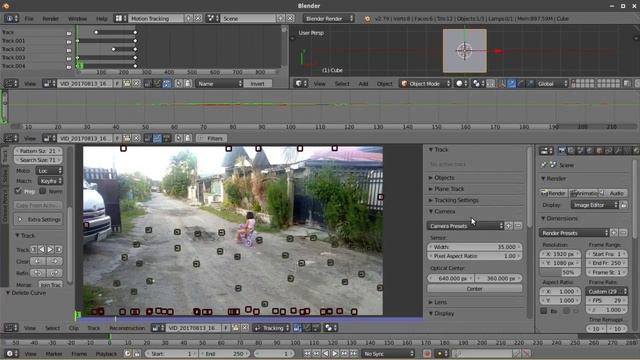Toggle lock on Track.001 channel

click(69, 41)
